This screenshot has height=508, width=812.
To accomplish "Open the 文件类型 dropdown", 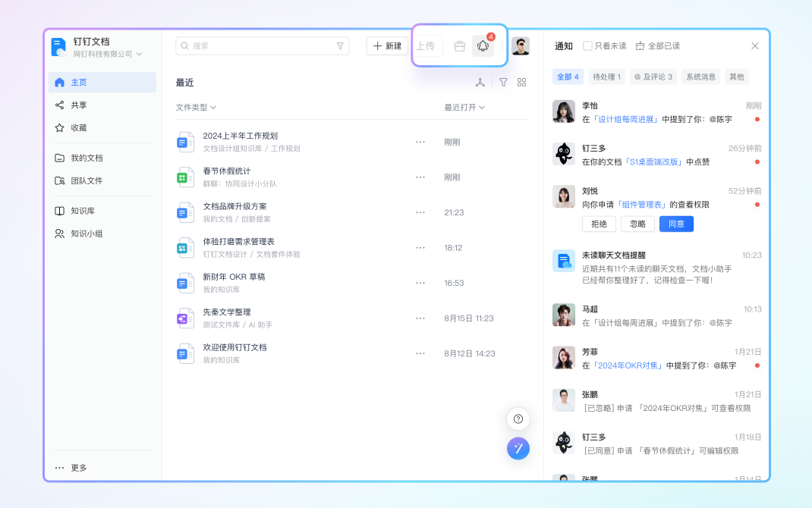I will (196, 107).
